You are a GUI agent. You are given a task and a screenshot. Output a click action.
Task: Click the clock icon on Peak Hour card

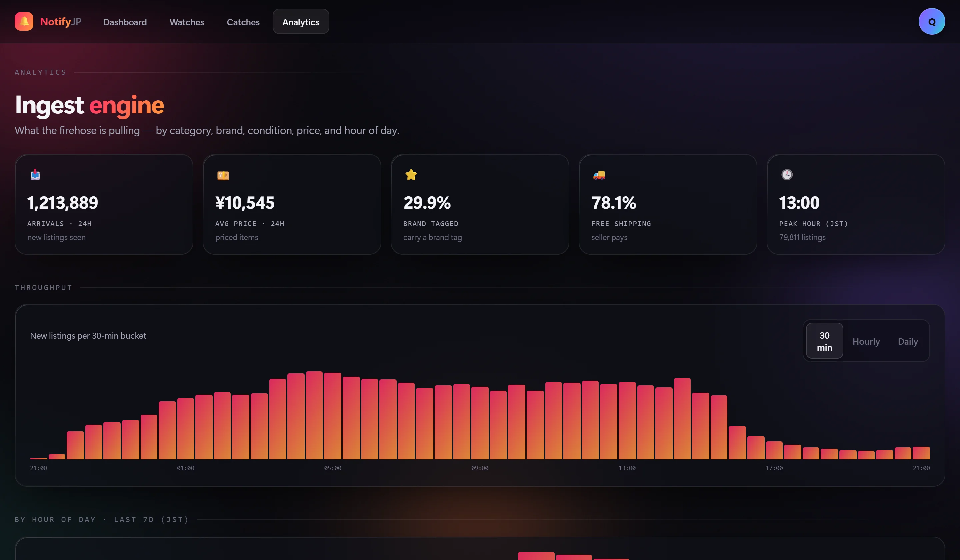pyautogui.click(x=787, y=175)
